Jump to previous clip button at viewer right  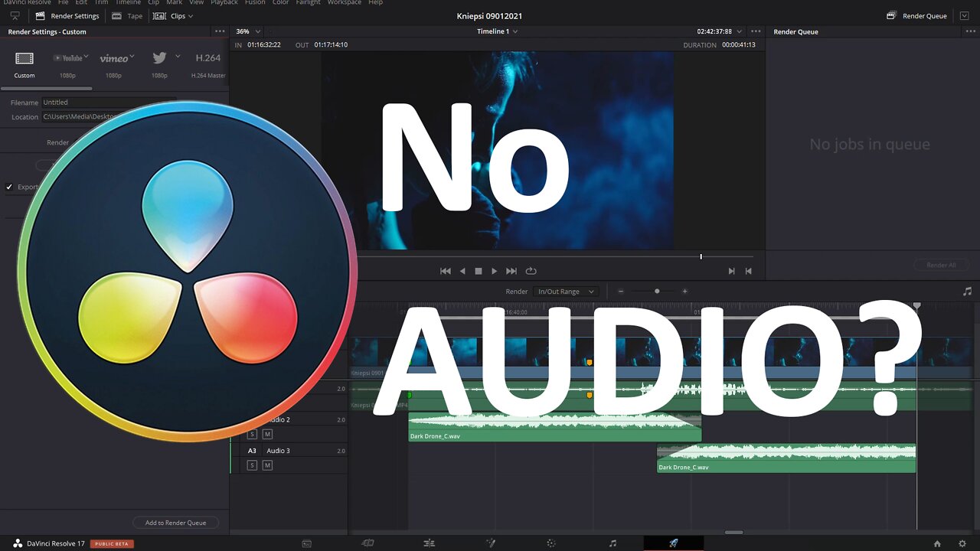pyautogui.click(x=749, y=271)
